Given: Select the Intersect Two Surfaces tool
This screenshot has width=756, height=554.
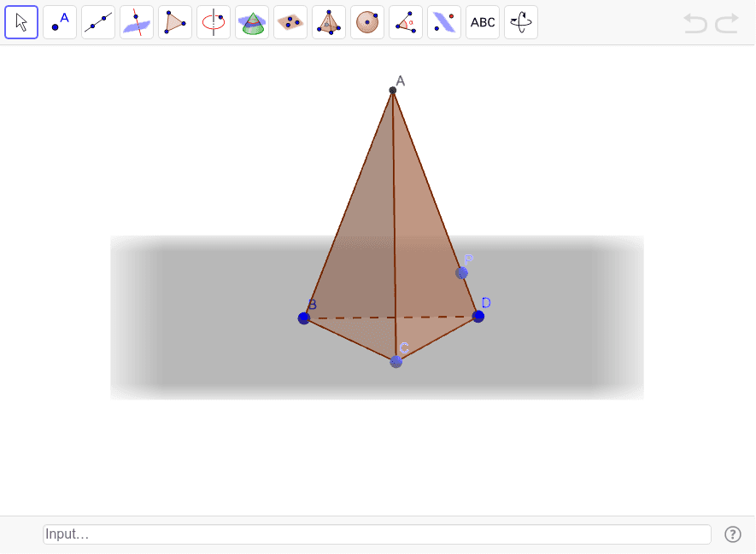Looking at the screenshot, I should [136, 22].
